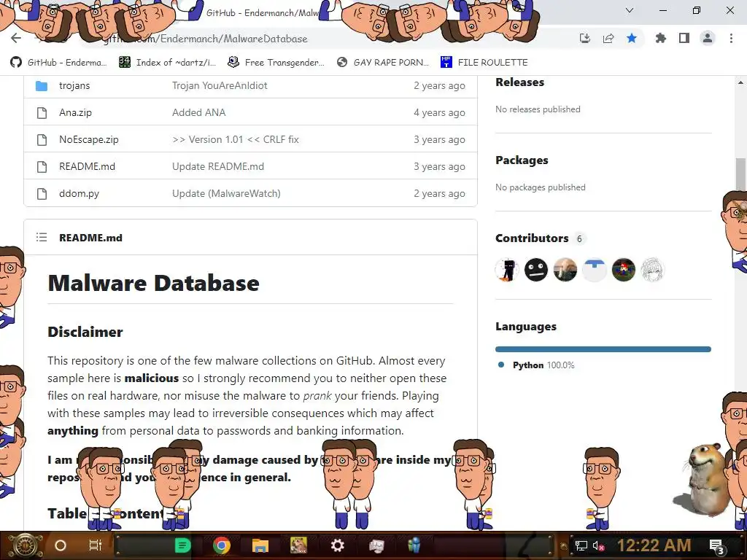Open the 'Update (MalwareWatch)' commit message
Image resolution: width=747 pixels, height=560 pixels.
226,194
